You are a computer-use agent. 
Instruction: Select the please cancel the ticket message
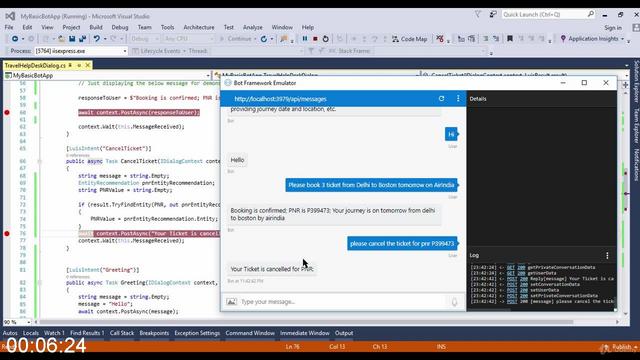click(402, 244)
